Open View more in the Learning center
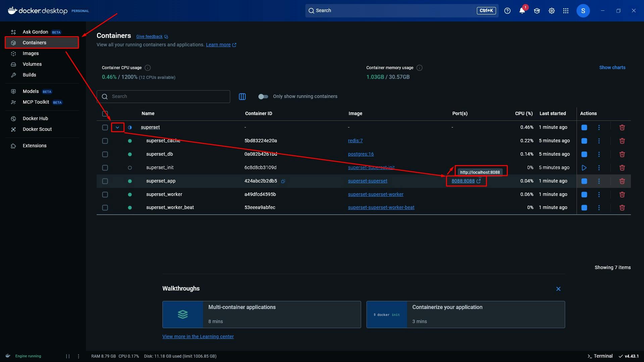 click(198, 337)
